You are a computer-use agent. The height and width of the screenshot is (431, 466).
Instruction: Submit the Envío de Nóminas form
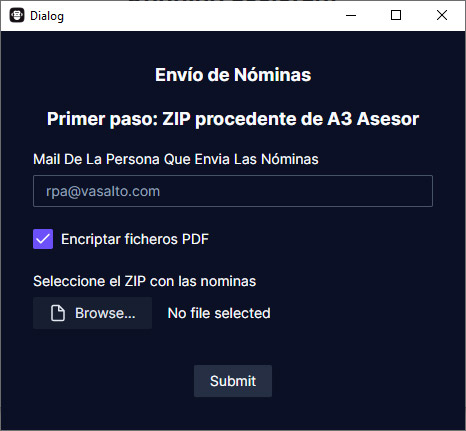(x=233, y=381)
